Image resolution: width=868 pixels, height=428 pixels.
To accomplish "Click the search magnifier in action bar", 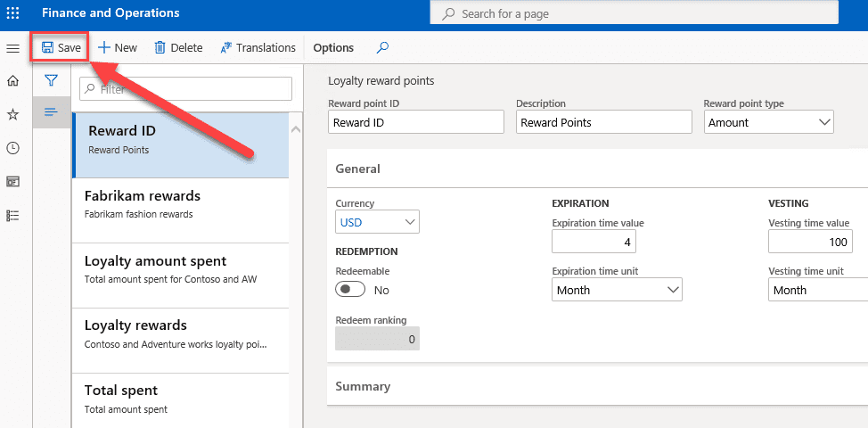I will point(382,47).
